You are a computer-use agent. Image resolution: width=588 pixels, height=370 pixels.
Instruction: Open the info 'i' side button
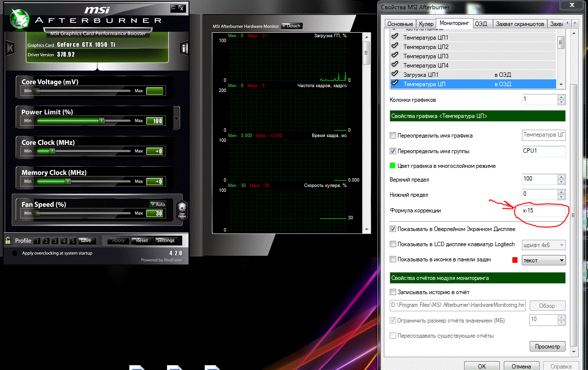[184, 48]
